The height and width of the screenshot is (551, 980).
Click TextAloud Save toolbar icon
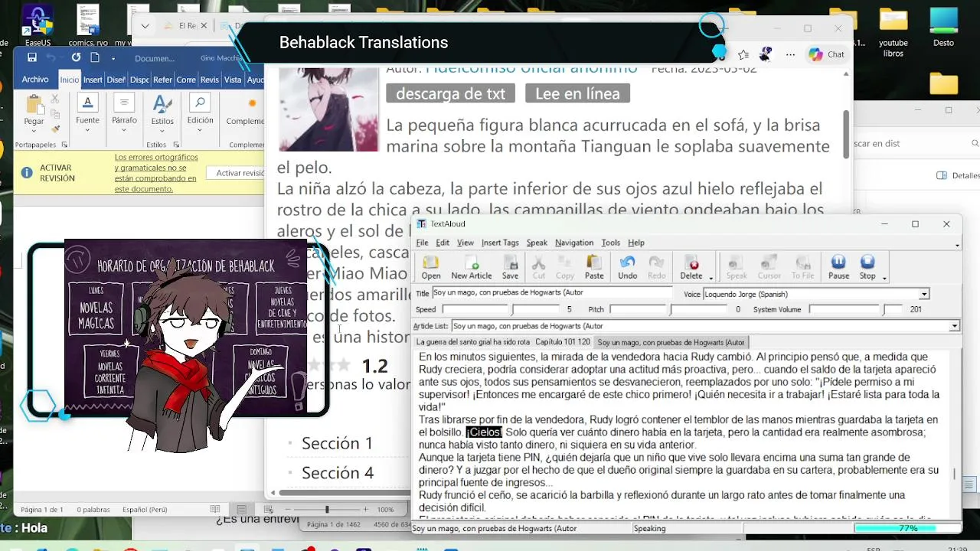click(510, 266)
